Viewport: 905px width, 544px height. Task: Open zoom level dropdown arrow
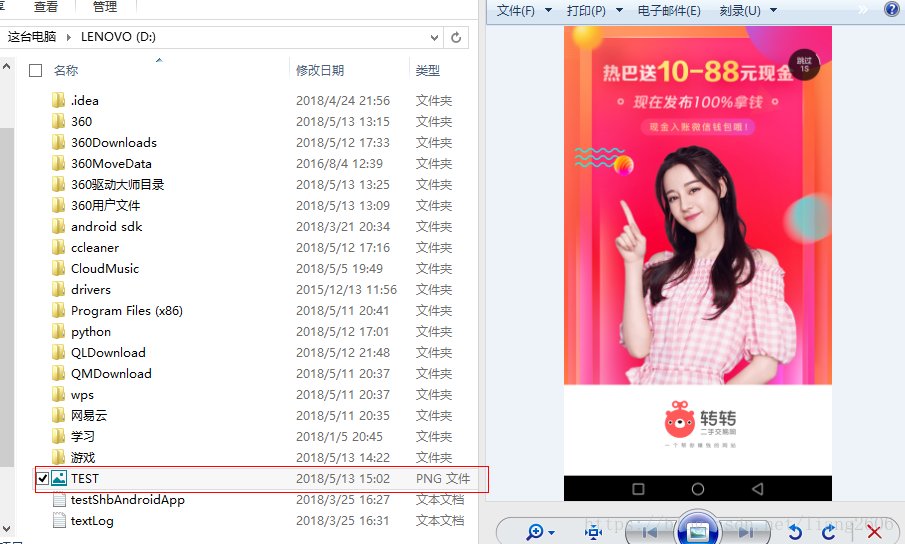coord(552,532)
